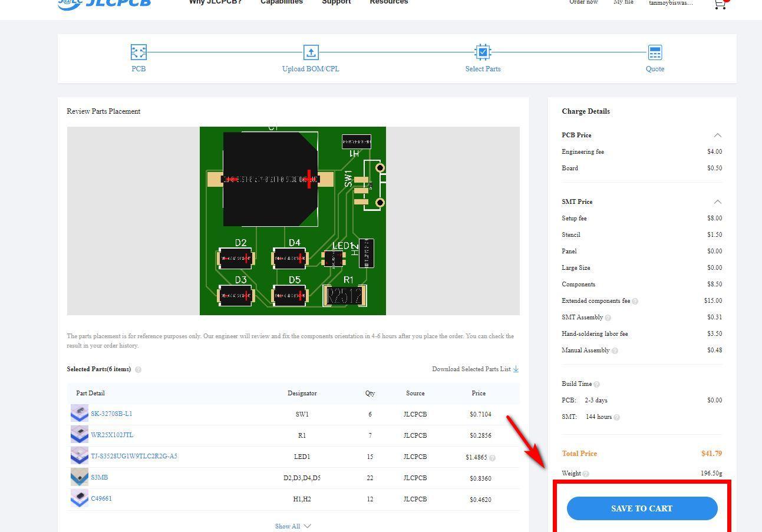Image resolution: width=762 pixels, height=532 pixels.
Task: Click the TJ-S3528UG1W9TLC2R2G-A5 part thumbnail
Action: [x=79, y=456]
